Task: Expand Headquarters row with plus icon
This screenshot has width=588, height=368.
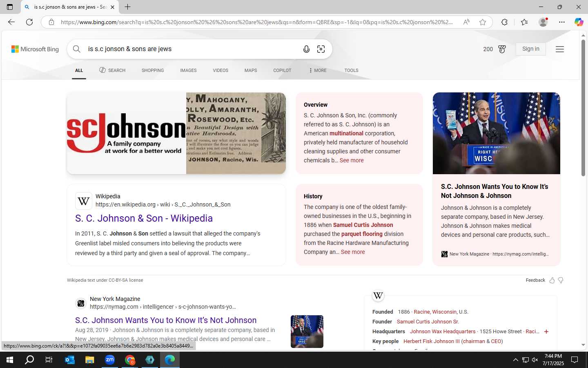Action: pyautogui.click(x=546, y=332)
